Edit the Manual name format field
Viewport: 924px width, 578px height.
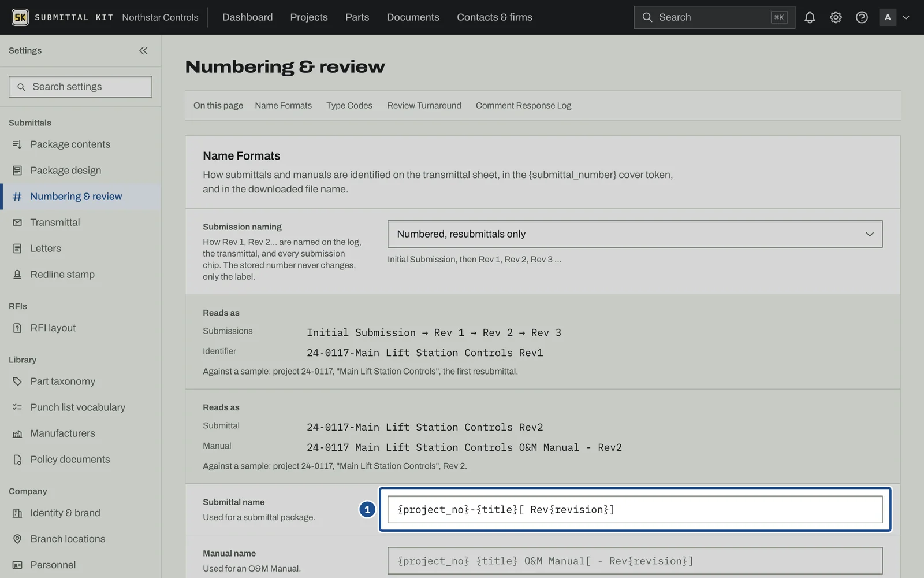coord(635,561)
